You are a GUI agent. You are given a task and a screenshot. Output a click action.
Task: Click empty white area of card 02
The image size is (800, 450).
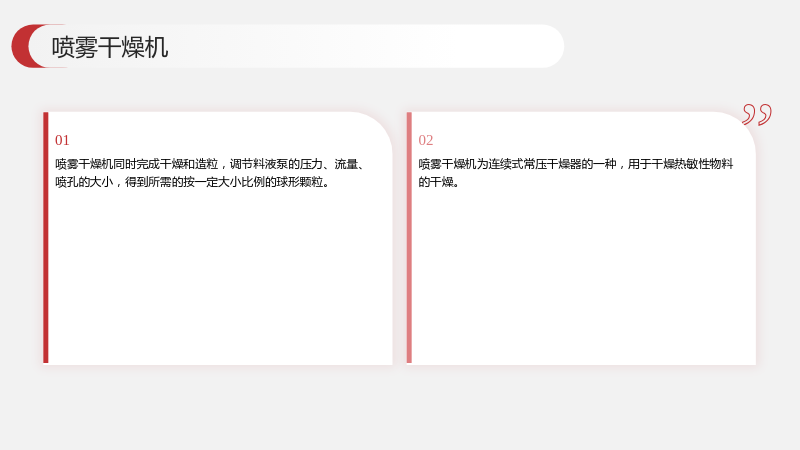(583, 278)
